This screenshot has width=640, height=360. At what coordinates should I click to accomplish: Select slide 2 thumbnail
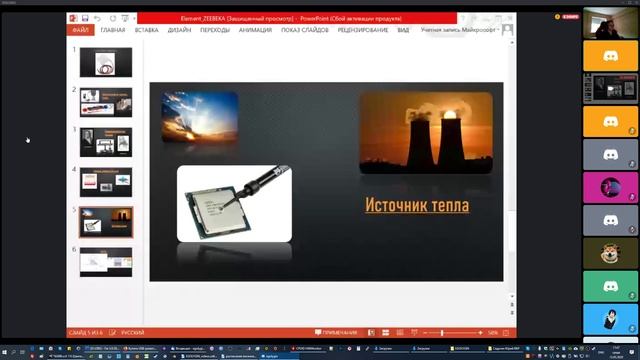tap(106, 102)
